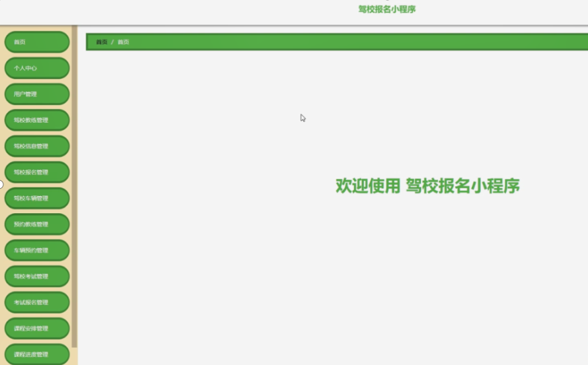Click 预约教练管理 menu item
The height and width of the screenshot is (365, 588).
coord(37,224)
